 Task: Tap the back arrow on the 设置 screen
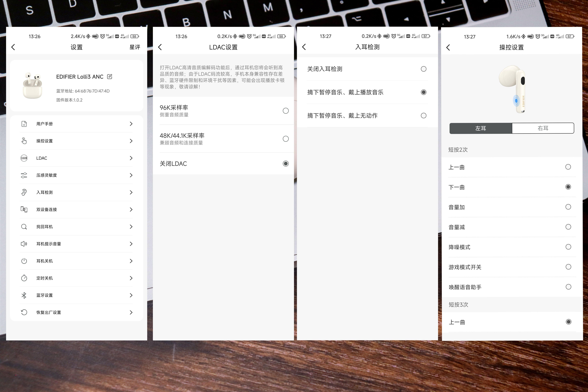(13, 47)
